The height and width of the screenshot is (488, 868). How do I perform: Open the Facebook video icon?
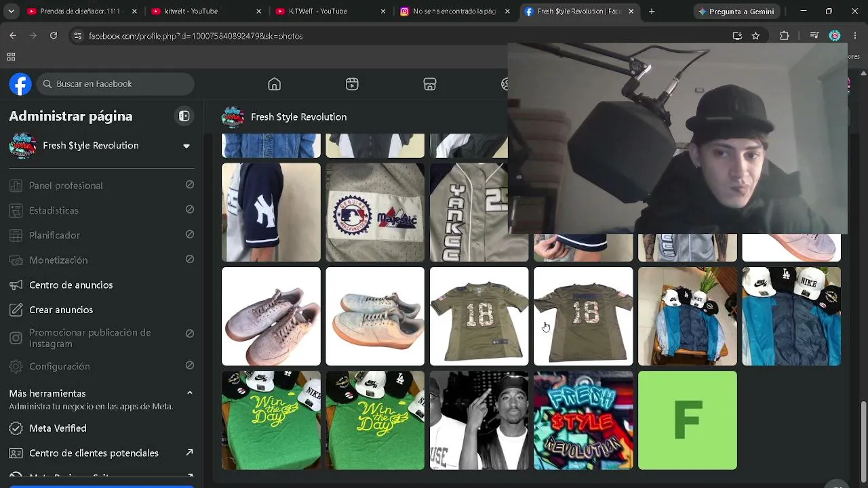352,84
